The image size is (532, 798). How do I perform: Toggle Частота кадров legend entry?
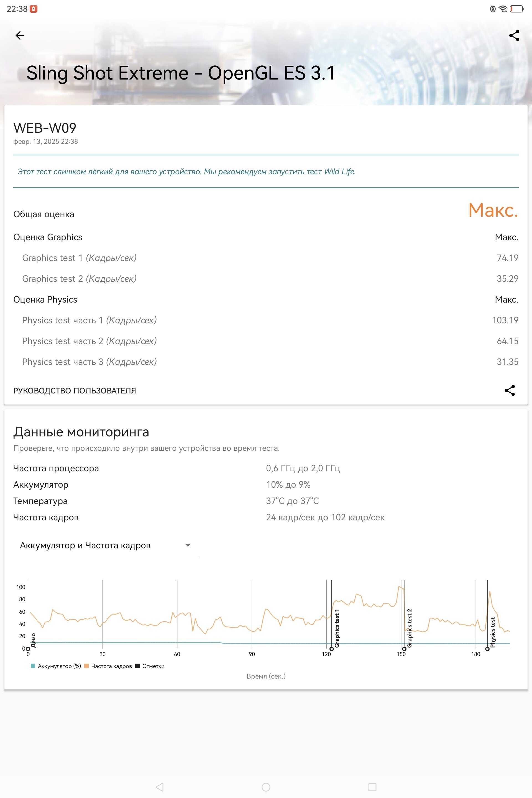108,666
